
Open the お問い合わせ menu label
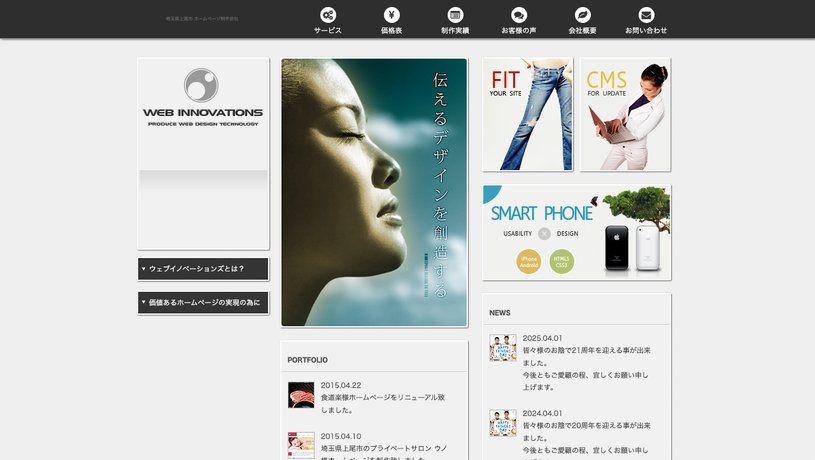pyautogui.click(x=646, y=31)
